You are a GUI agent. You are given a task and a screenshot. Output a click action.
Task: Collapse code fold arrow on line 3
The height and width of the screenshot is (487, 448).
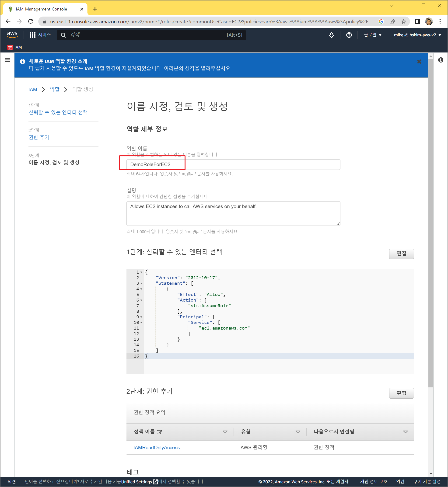point(141,283)
